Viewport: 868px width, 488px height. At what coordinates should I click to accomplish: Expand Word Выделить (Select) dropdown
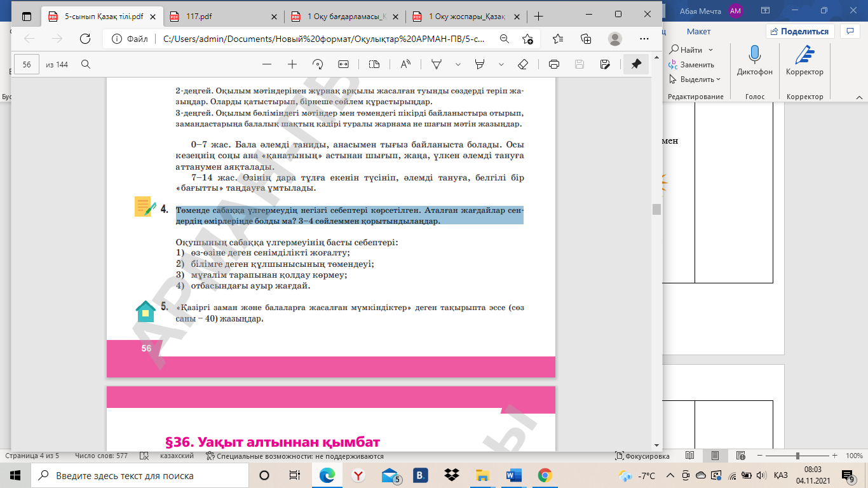[718, 79]
